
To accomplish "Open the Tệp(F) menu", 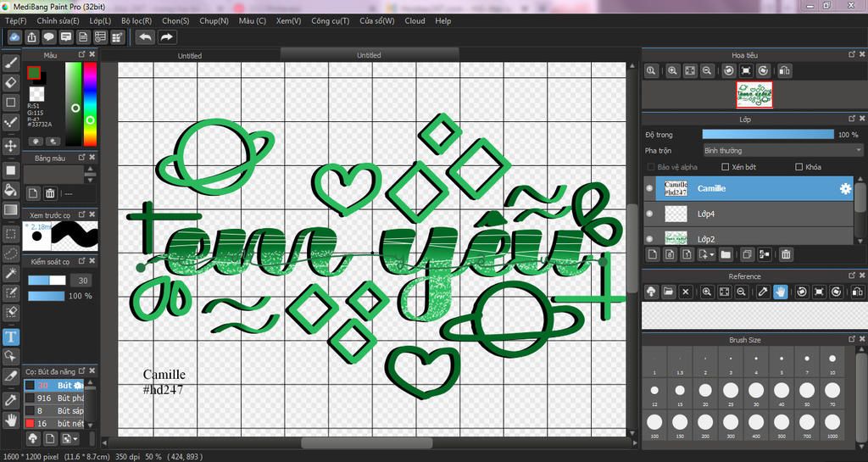I will (15, 21).
